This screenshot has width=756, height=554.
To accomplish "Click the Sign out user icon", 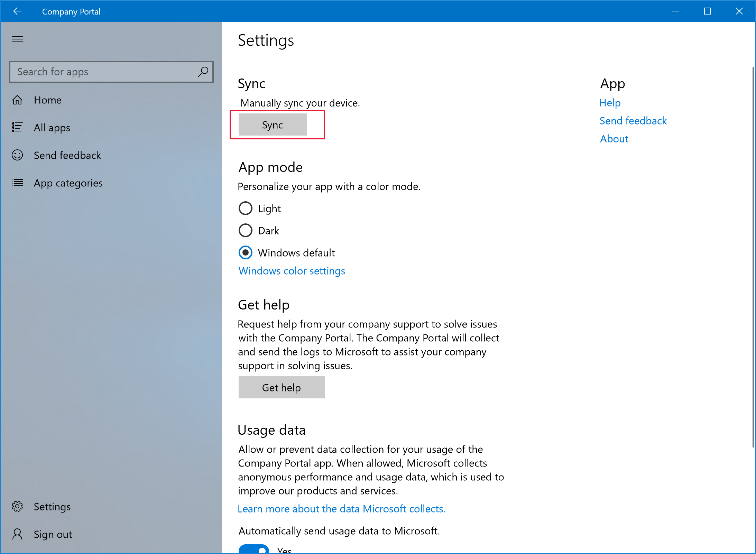I will 18,534.
